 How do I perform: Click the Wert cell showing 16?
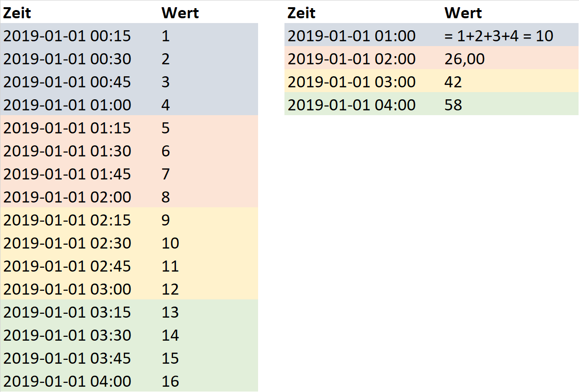[x=170, y=381]
